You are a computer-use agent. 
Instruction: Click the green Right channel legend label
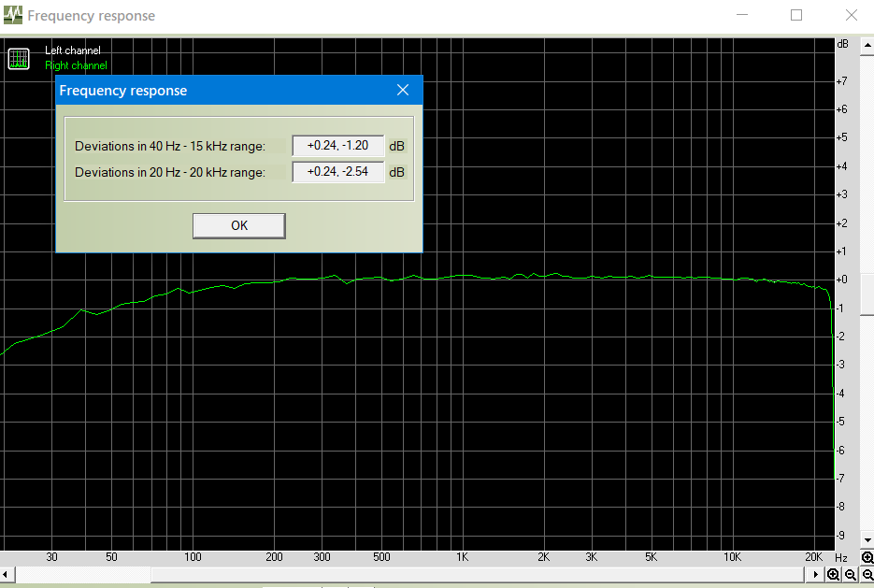(x=76, y=65)
